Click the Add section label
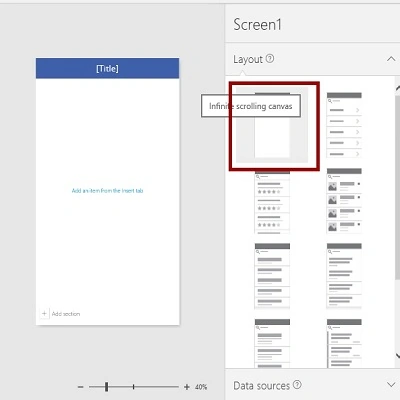Screen dimensions: 400x400 (x=66, y=314)
